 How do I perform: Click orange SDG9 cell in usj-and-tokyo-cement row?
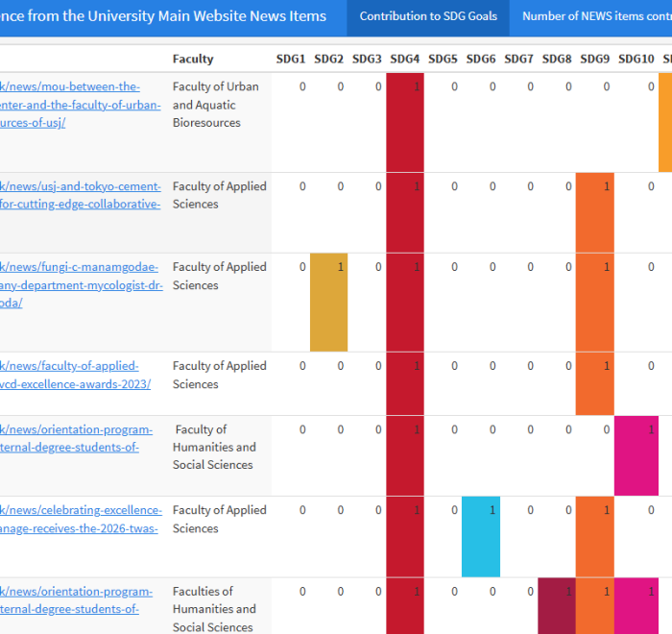click(594, 212)
